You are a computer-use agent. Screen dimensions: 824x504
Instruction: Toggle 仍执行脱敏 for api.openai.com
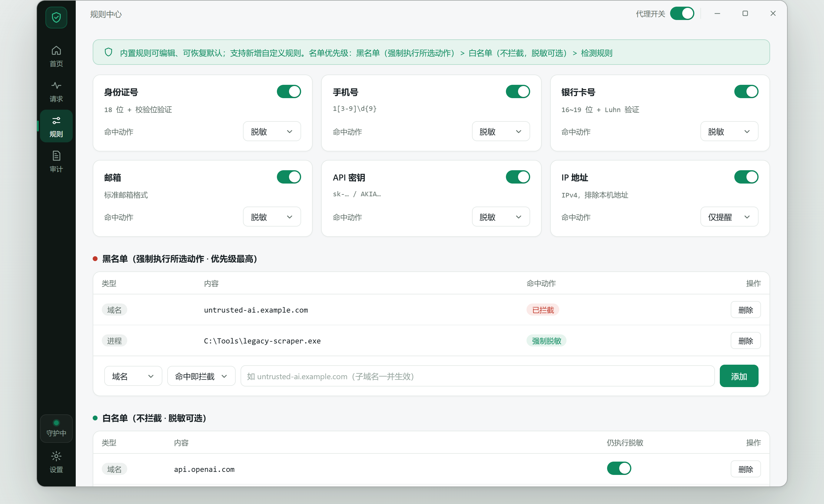(x=619, y=468)
